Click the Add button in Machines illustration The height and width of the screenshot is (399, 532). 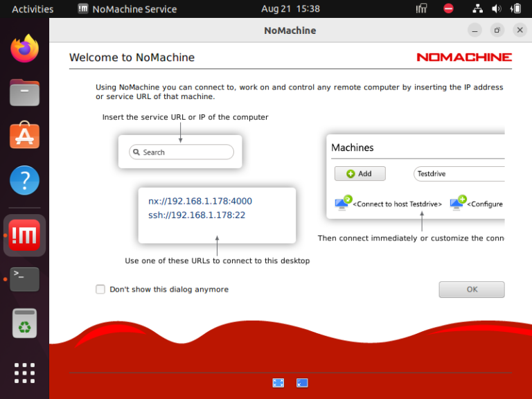(360, 173)
